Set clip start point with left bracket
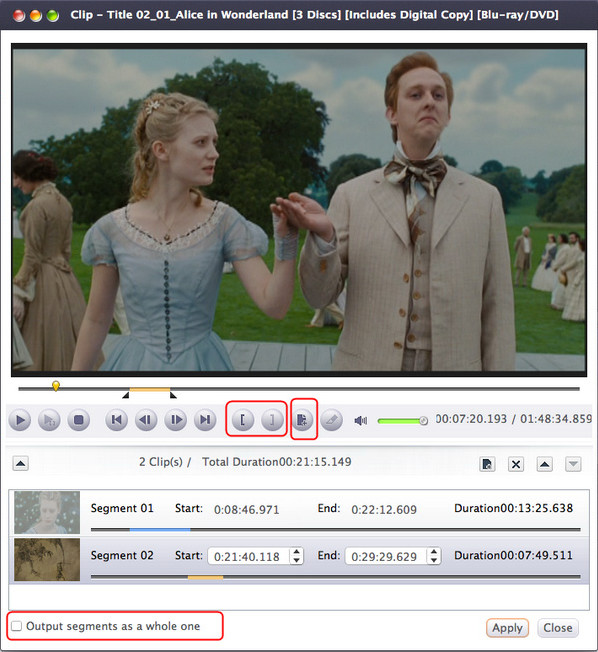The width and height of the screenshot is (598, 652). [242, 420]
